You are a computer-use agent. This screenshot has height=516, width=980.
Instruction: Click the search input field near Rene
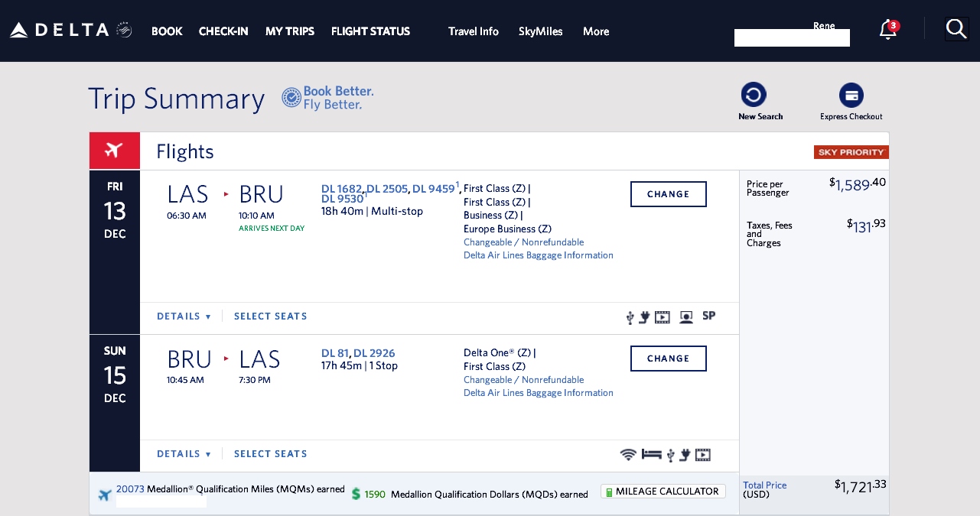pyautogui.click(x=792, y=37)
